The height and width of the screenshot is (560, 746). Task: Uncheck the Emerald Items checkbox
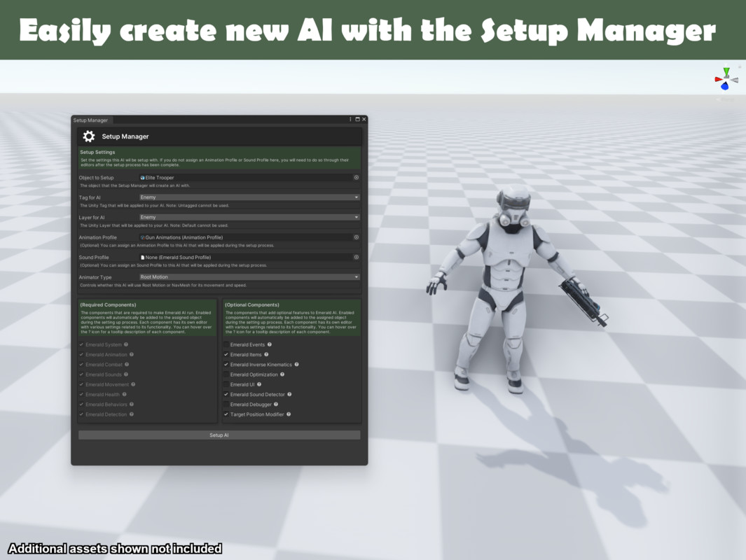click(226, 355)
